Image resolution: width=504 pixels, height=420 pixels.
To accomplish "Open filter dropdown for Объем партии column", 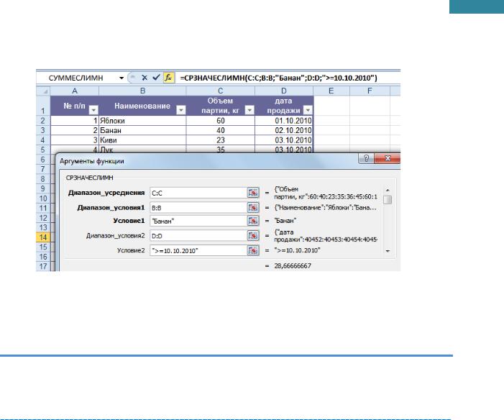I will (x=249, y=110).
